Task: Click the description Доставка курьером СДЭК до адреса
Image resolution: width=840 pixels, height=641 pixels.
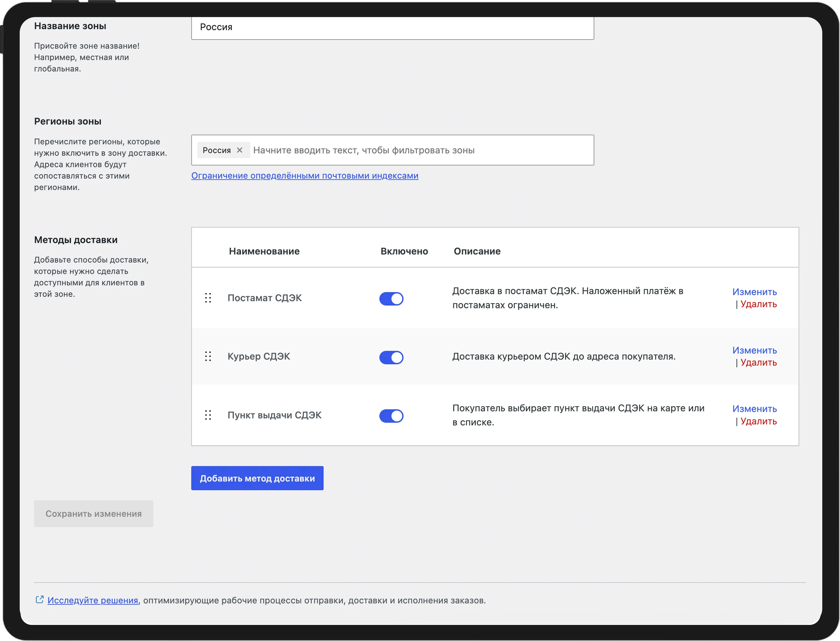Action: pyautogui.click(x=564, y=356)
